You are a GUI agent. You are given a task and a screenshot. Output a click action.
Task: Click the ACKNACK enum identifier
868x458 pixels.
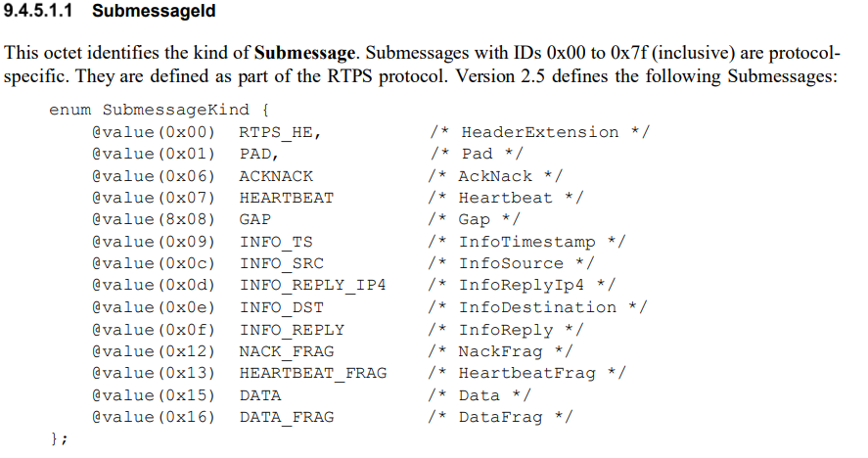click(275, 176)
